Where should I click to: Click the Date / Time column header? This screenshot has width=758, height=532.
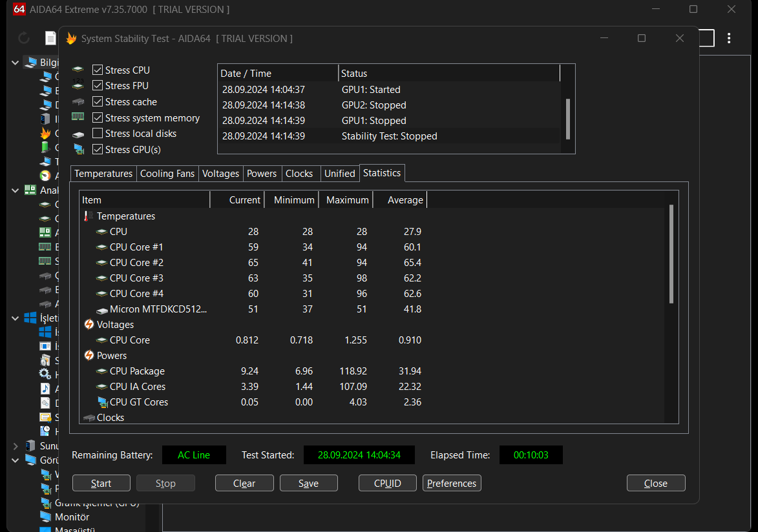[x=278, y=74]
